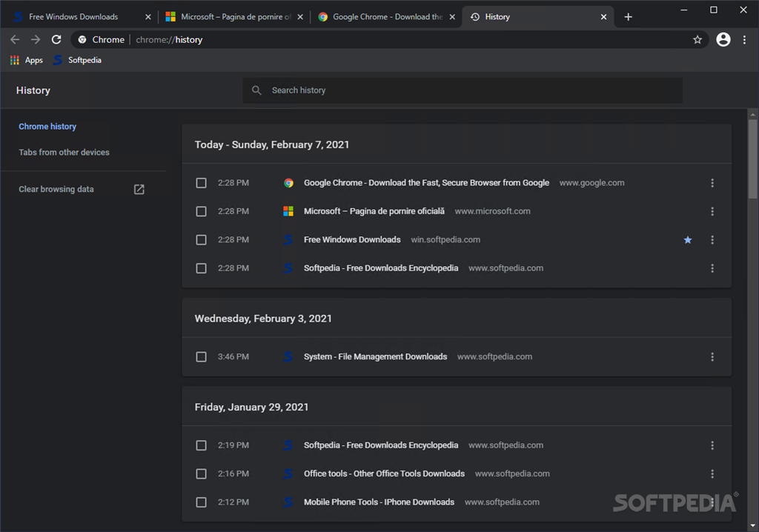Open Office tools - Other Office Tools link

pyautogui.click(x=385, y=474)
